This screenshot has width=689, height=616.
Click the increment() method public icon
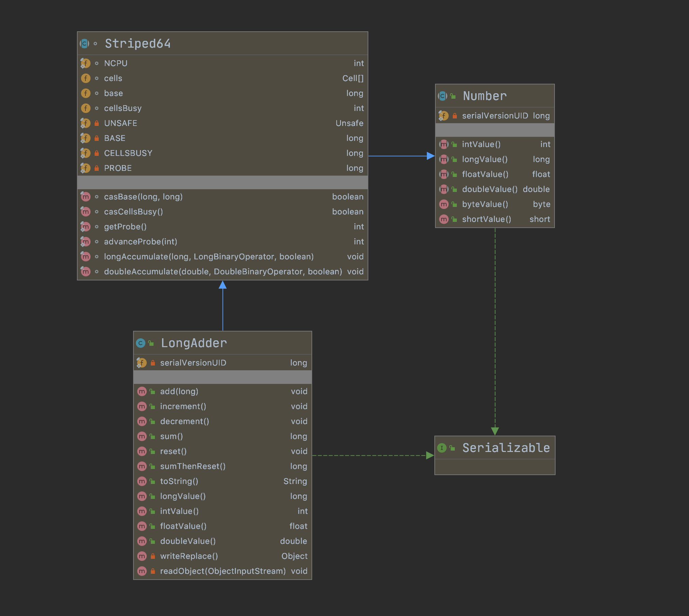click(x=153, y=406)
